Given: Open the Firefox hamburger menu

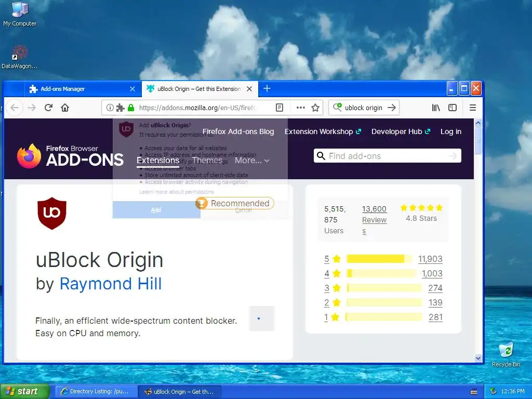Looking at the screenshot, I should (x=473, y=108).
